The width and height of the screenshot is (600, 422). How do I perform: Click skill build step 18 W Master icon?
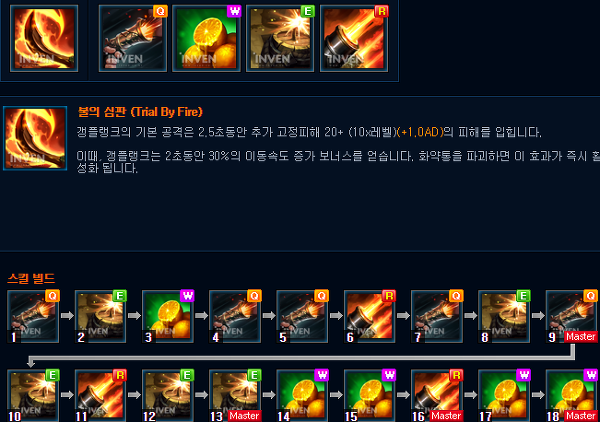571,396
